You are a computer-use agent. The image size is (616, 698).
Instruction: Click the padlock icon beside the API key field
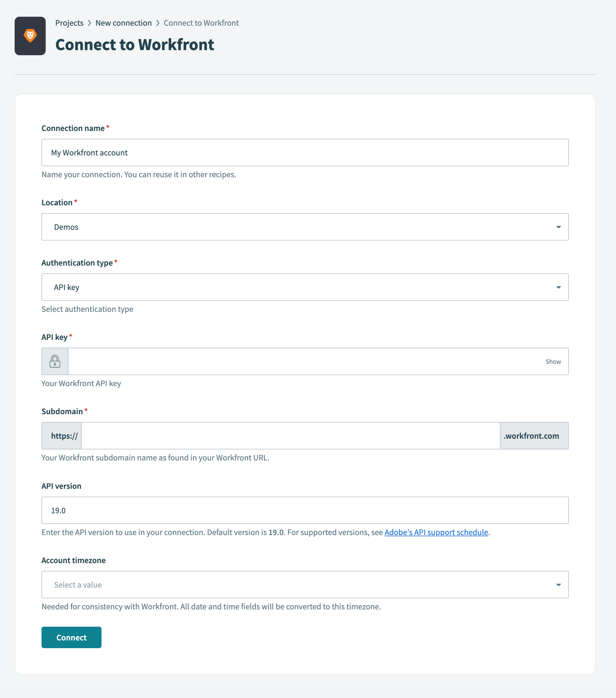click(x=55, y=361)
